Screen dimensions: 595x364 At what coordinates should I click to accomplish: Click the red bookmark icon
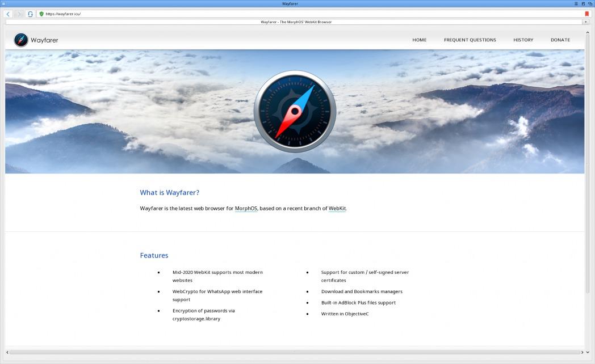click(586, 14)
